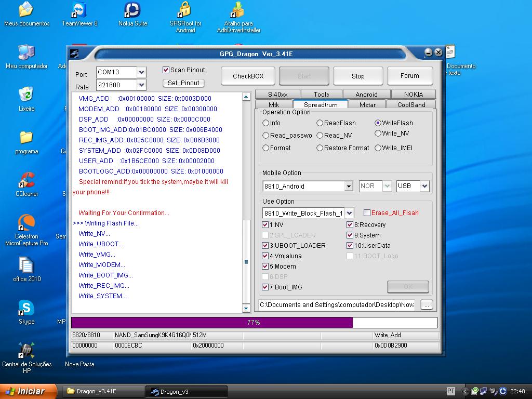Select the ReadFlash radio option
This screenshot has width=532, height=399.
(x=320, y=123)
